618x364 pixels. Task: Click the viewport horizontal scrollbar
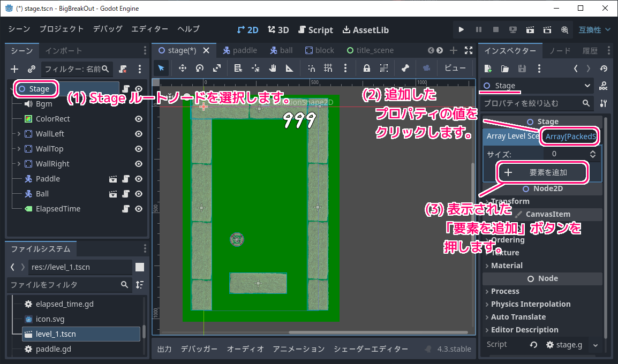379,332
